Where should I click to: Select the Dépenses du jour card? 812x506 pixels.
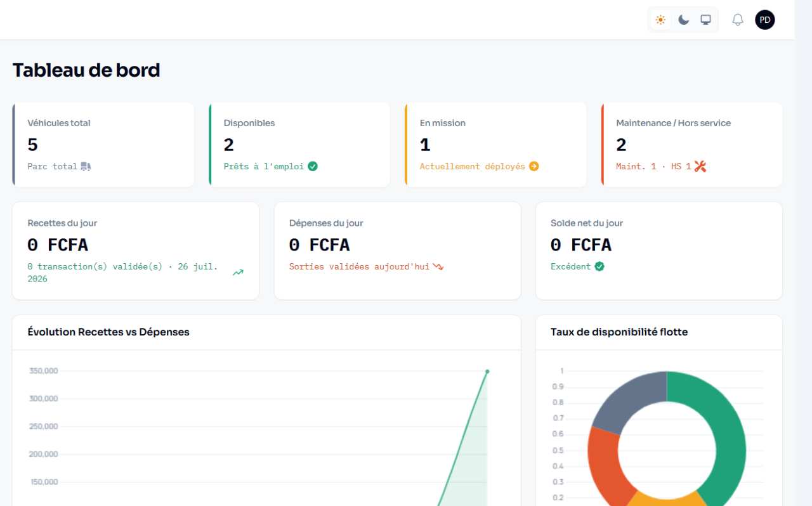coord(397,251)
